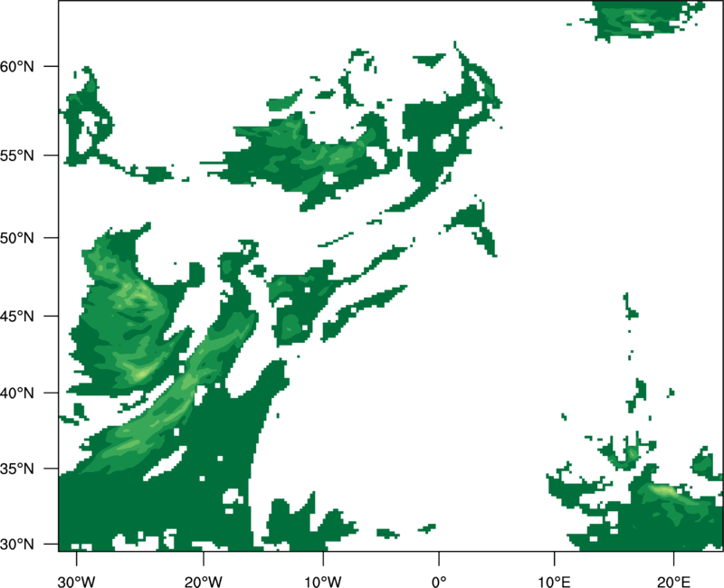Click the 20°E longitude label
This screenshot has width=724, height=588.
pyautogui.click(x=673, y=582)
